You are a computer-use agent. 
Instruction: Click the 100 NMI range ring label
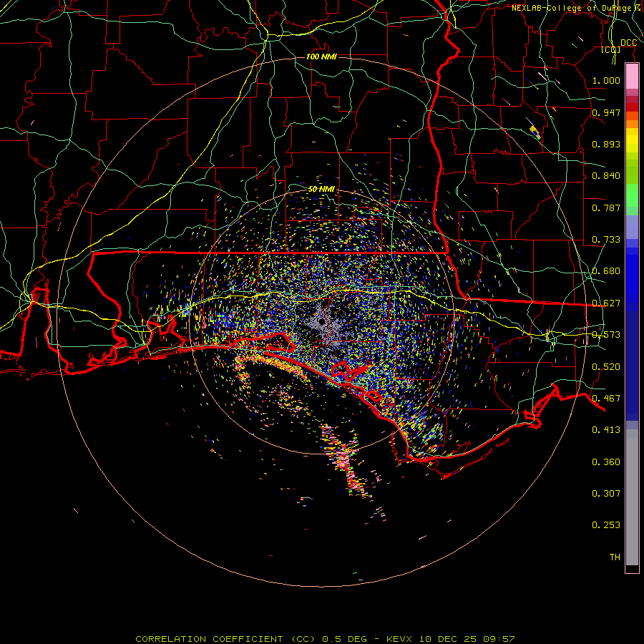tap(321, 57)
